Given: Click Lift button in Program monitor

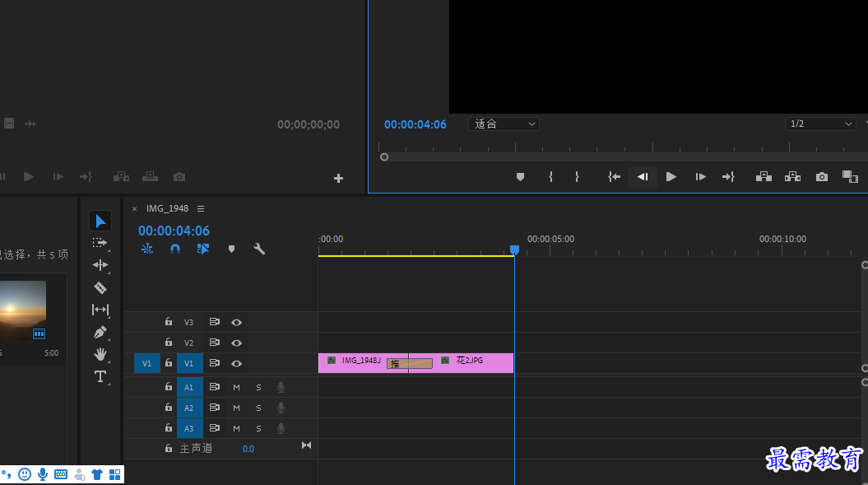Looking at the screenshot, I should click(x=764, y=177).
